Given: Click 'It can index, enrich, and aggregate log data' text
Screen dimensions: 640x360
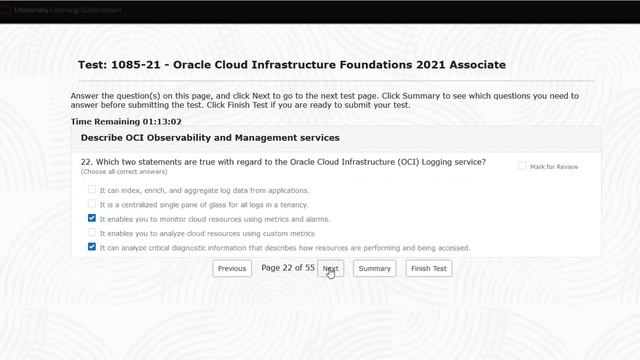Looking at the screenshot, I should [204, 191].
